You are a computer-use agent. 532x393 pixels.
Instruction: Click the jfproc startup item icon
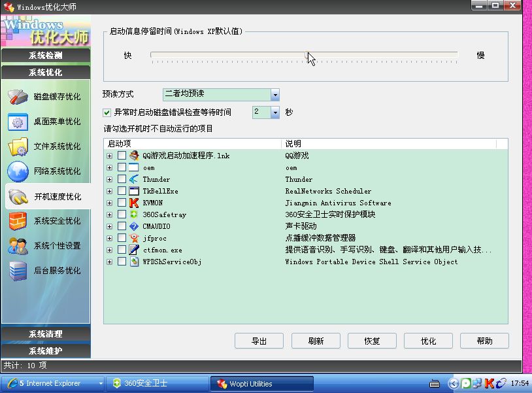134,238
